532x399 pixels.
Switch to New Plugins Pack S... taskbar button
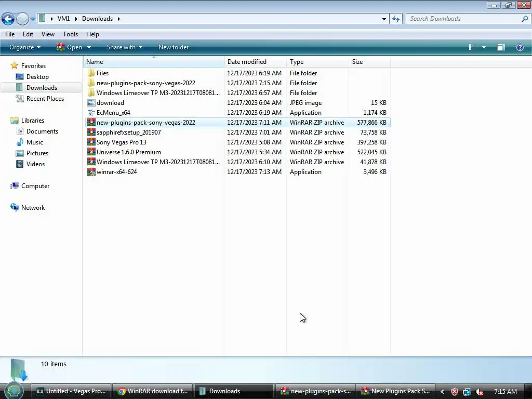395,391
